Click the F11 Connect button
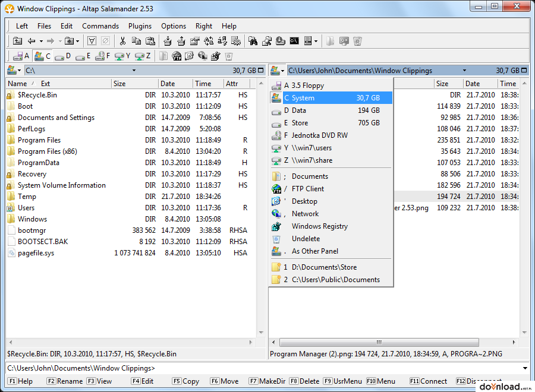 [428, 381]
